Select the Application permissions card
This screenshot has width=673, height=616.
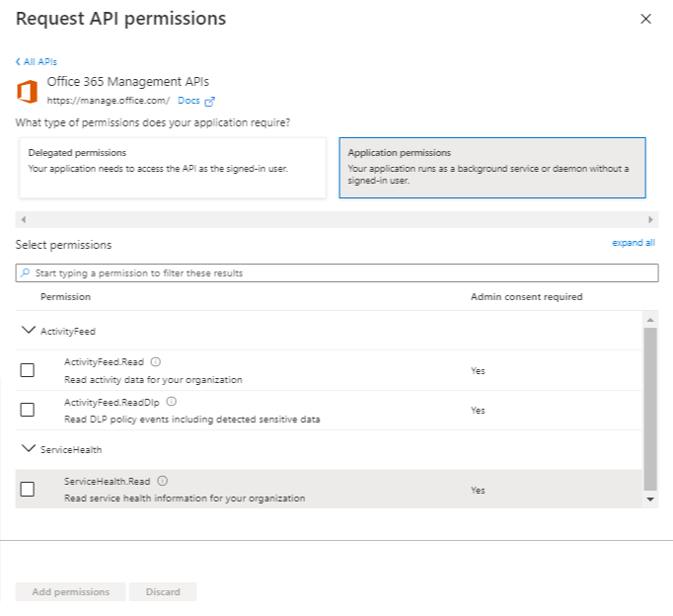[x=492, y=168]
